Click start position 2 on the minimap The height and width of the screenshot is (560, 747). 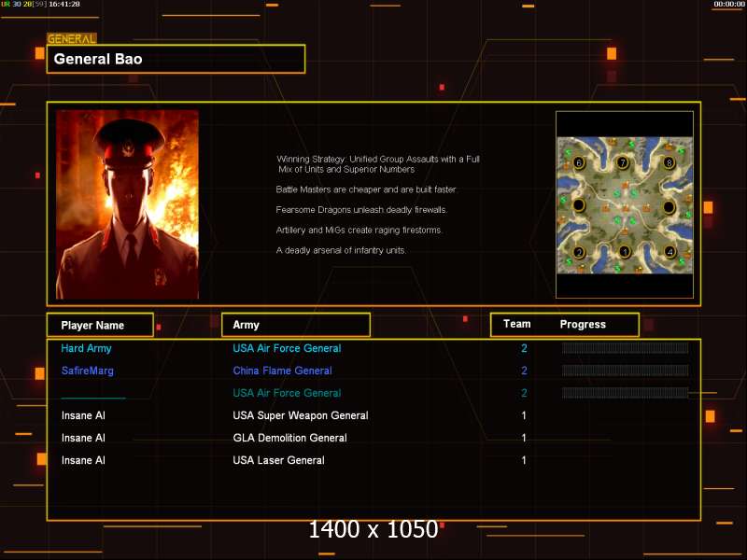click(x=579, y=252)
